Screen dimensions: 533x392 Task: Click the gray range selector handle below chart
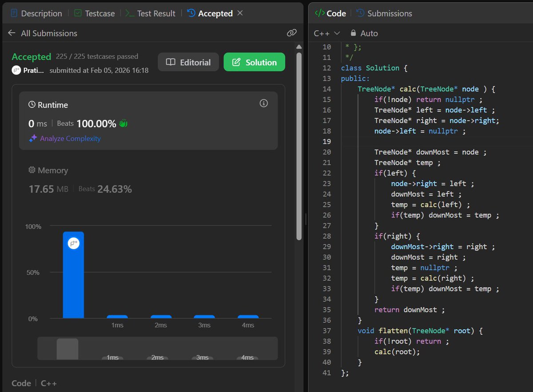[68, 349]
